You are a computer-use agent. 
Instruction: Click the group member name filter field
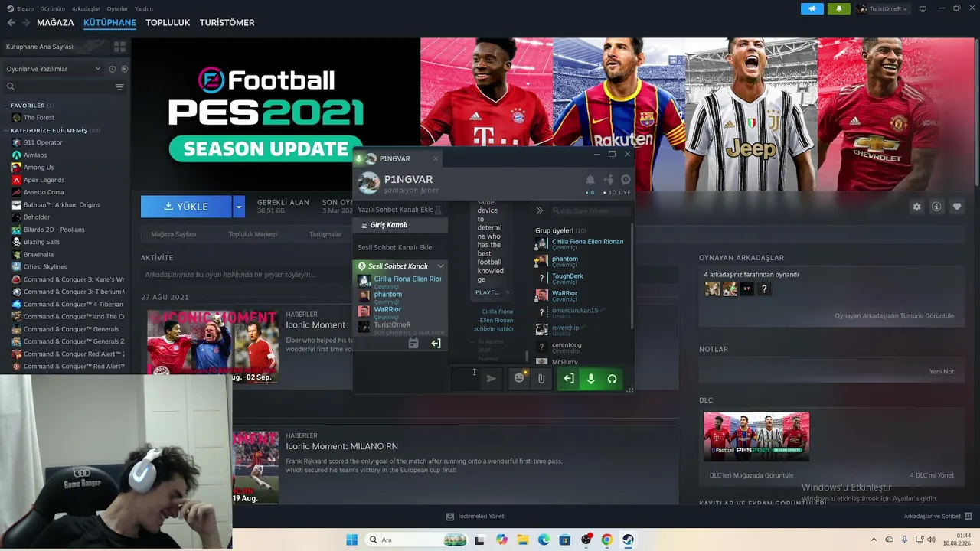(x=592, y=210)
